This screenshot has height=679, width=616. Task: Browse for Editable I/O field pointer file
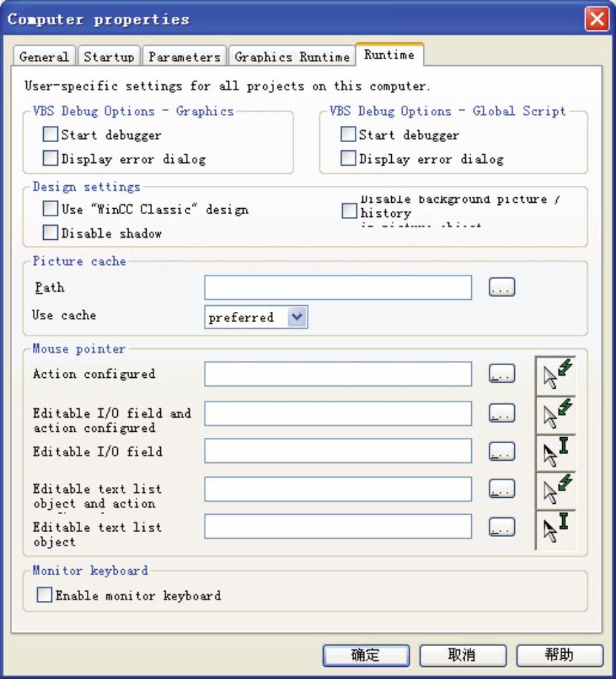[502, 451]
